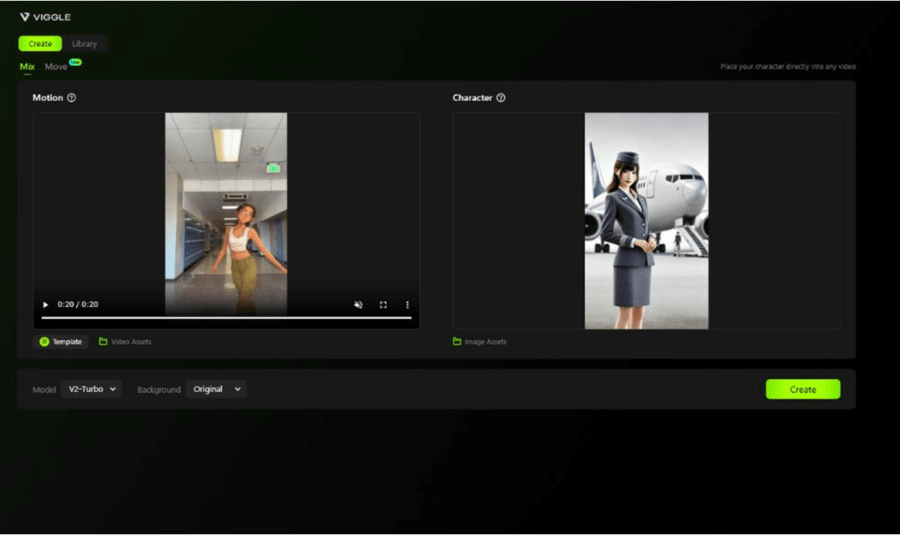Viewport: 900px width, 535px height.
Task: Select the Mix tab
Action: click(27, 67)
